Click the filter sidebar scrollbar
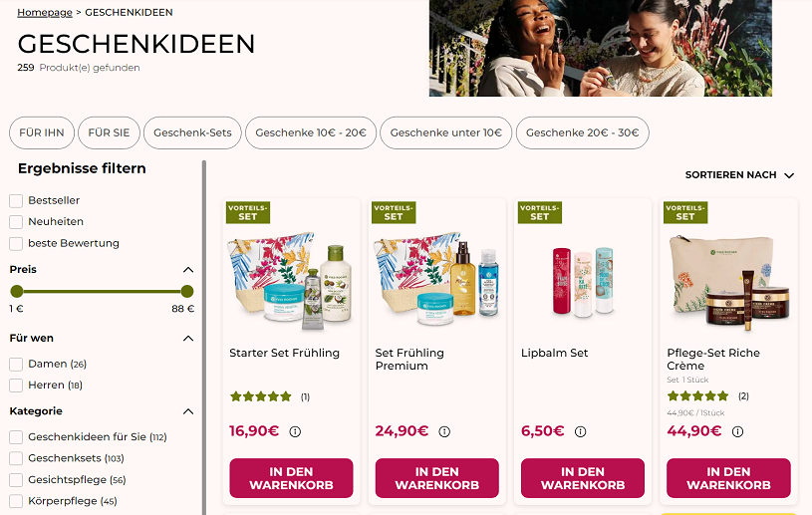This screenshot has height=515, width=812. [x=204, y=339]
